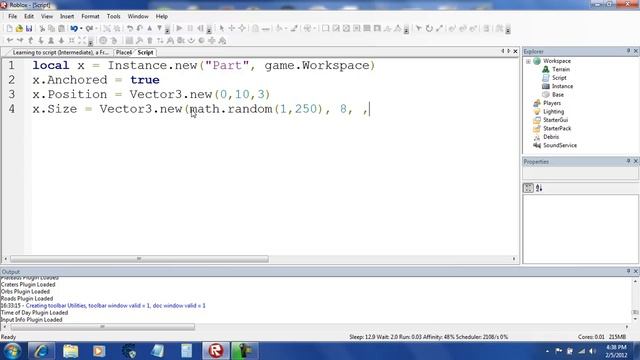The image size is (640, 360).
Task: Open the Help menu
Action: (162, 16)
